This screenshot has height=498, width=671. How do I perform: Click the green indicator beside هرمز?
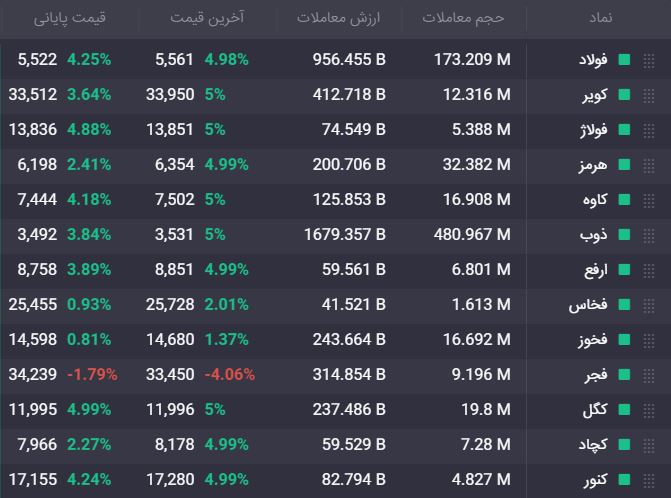point(624,165)
